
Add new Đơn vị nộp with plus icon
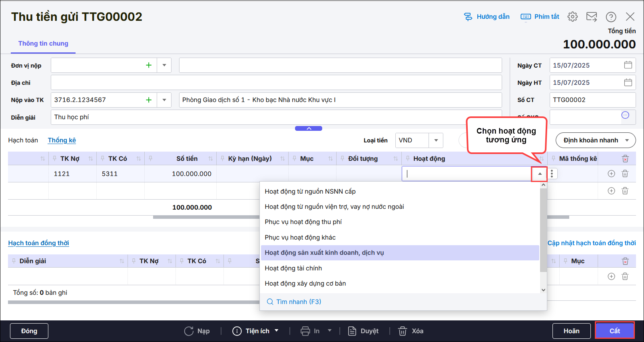coord(149,65)
